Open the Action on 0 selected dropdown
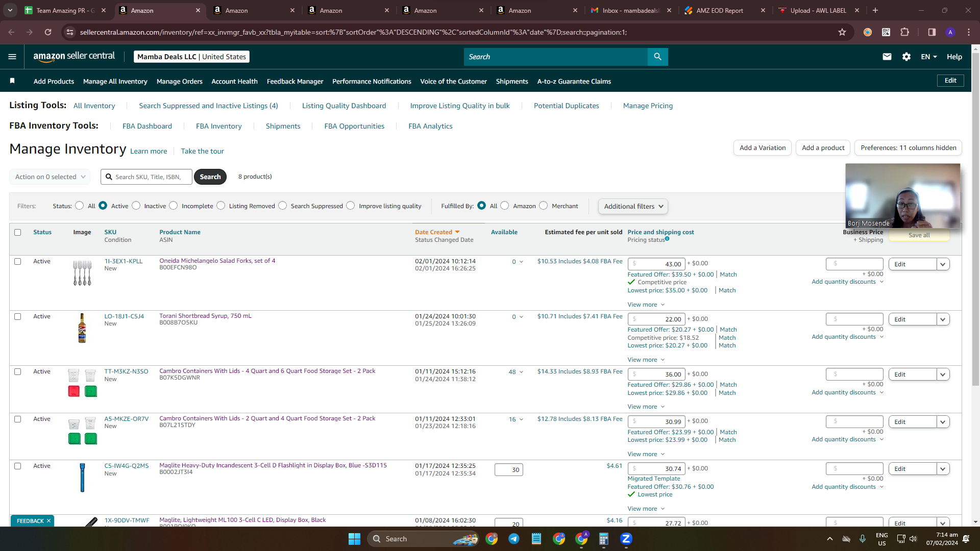 coord(50,177)
